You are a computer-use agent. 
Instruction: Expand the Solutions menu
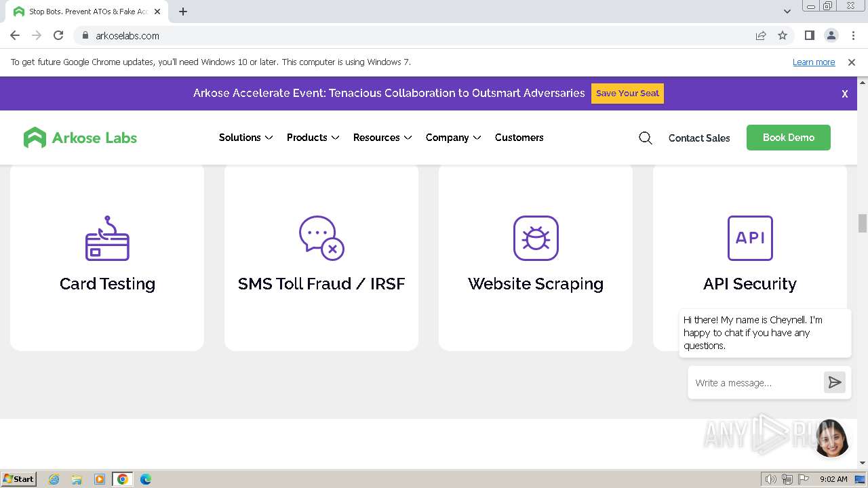click(245, 138)
